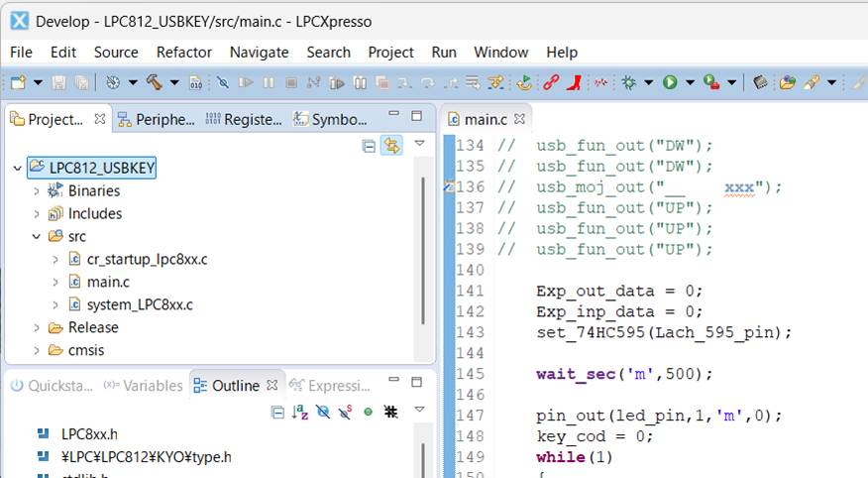Screen dimensions: 868x478
Task: Select main.c in the src folder
Action: (x=107, y=282)
